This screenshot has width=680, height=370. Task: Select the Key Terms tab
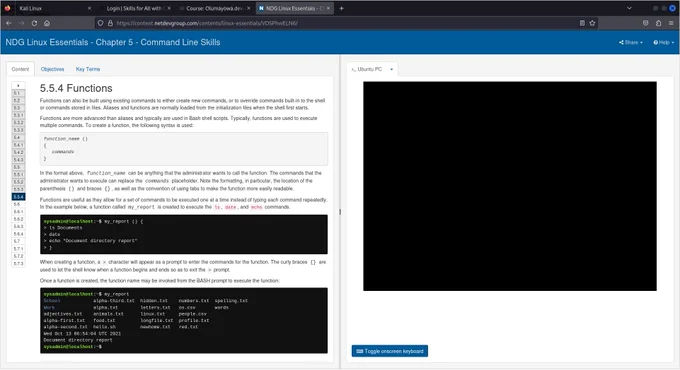click(88, 69)
